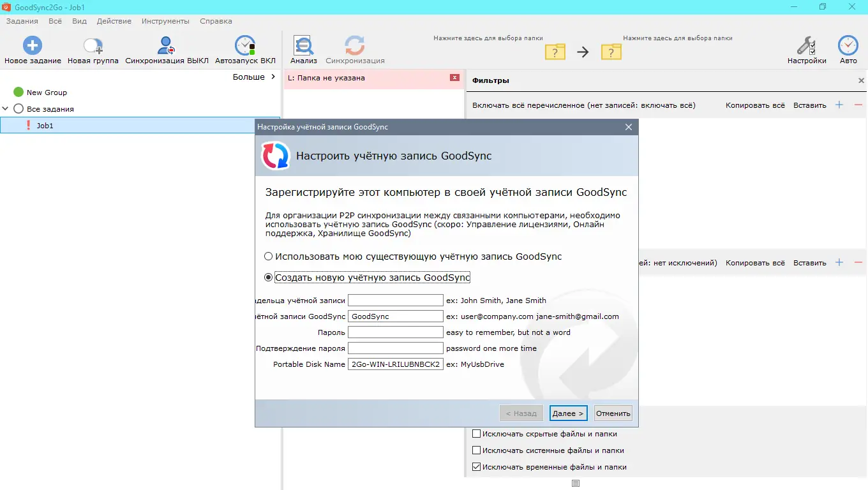Close the Фильтры panel
The width and height of the screenshot is (868, 490).
861,81
